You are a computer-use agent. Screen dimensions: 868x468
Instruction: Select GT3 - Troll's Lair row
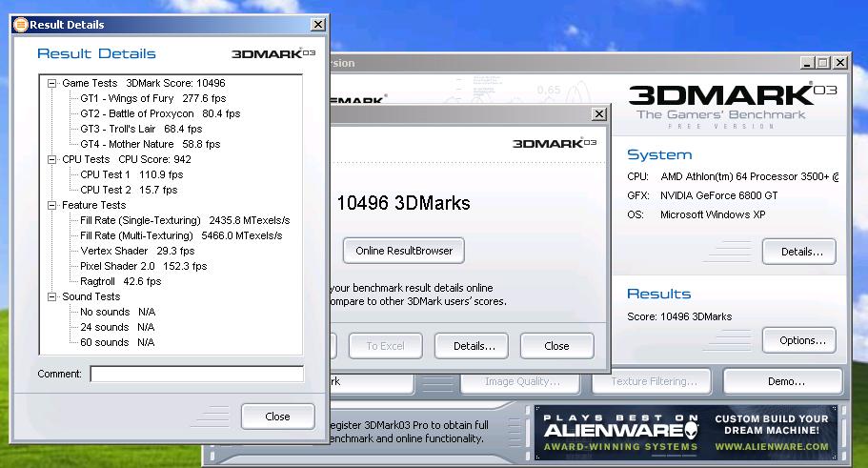(141, 129)
